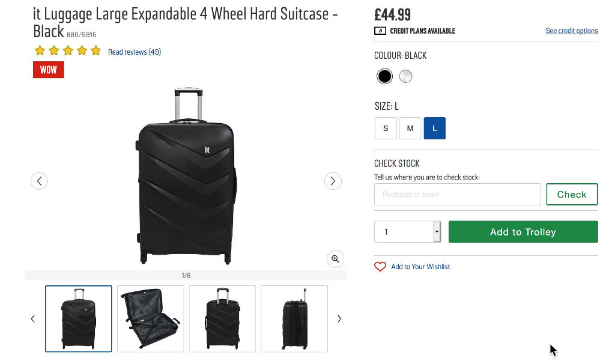Click the previous image arrow on main photo
615x364 pixels.
coord(39,181)
